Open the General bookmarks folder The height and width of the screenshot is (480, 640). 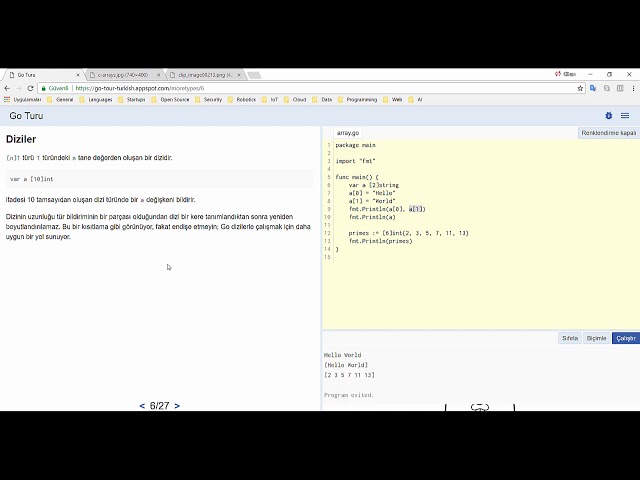point(60,100)
